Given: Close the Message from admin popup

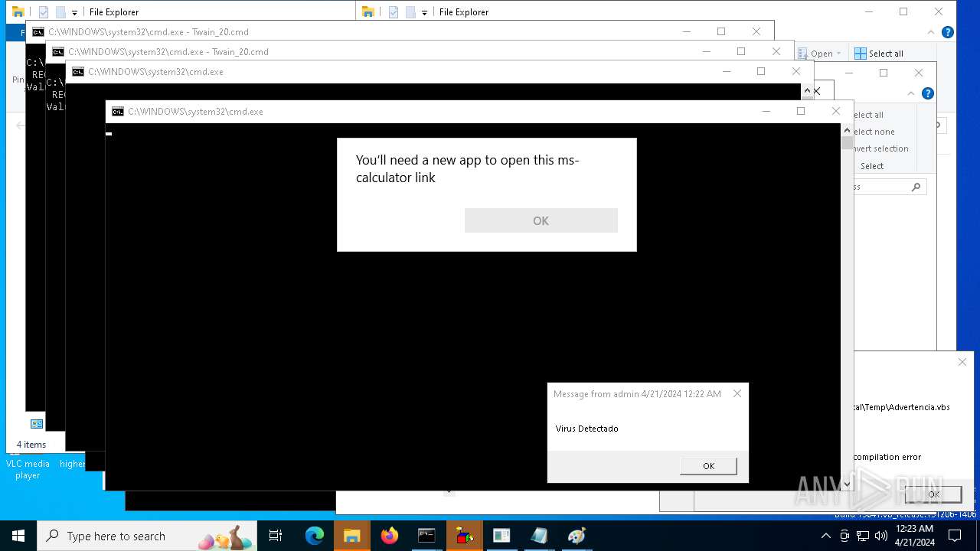Looking at the screenshot, I should (737, 393).
